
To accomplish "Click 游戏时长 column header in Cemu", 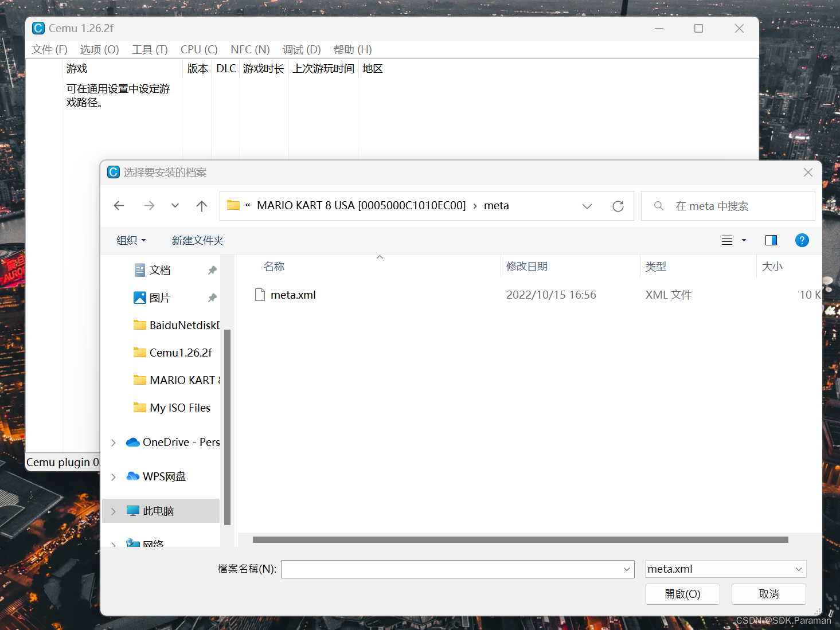I will click(x=263, y=69).
